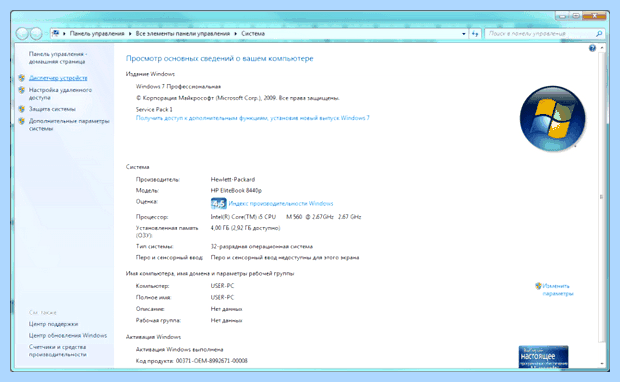Click the Control Panel icon in address bar
Screen dimensions: 620x382
(56, 34)
